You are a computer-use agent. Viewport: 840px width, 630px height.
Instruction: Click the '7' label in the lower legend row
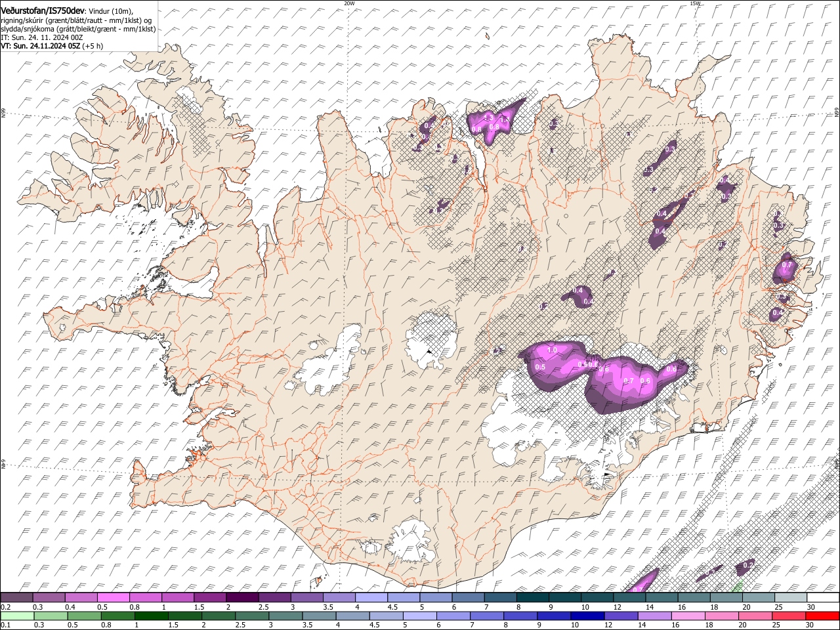[x=472, y=625]
